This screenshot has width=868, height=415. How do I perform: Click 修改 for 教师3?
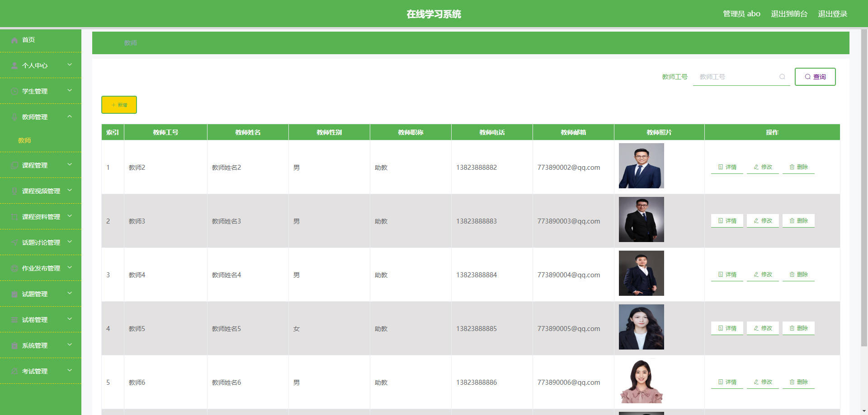pyautogui.click(x=763, y=221)
